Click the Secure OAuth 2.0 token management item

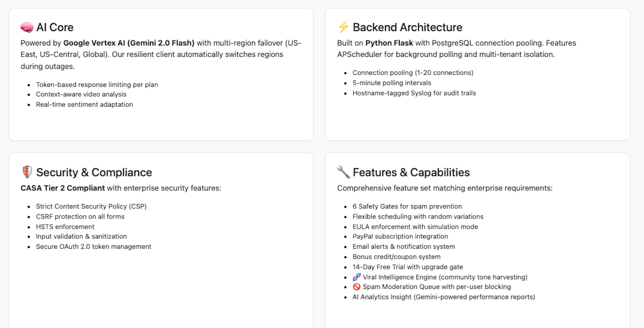coord(93,246)
